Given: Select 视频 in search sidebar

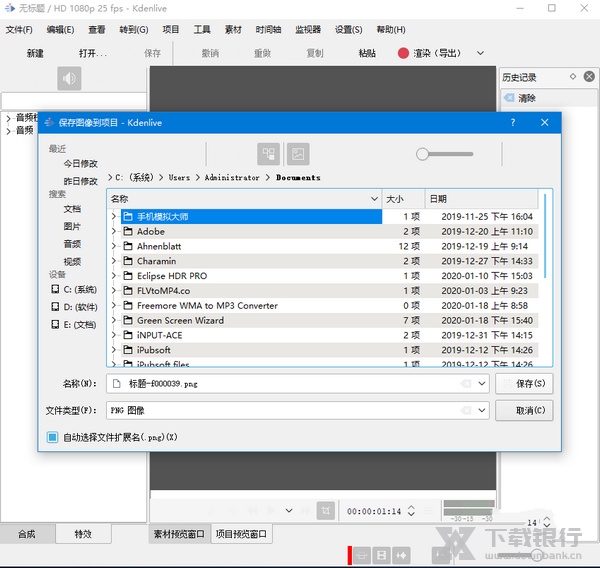Looking at the screenshot, I should tap(72, 261).
